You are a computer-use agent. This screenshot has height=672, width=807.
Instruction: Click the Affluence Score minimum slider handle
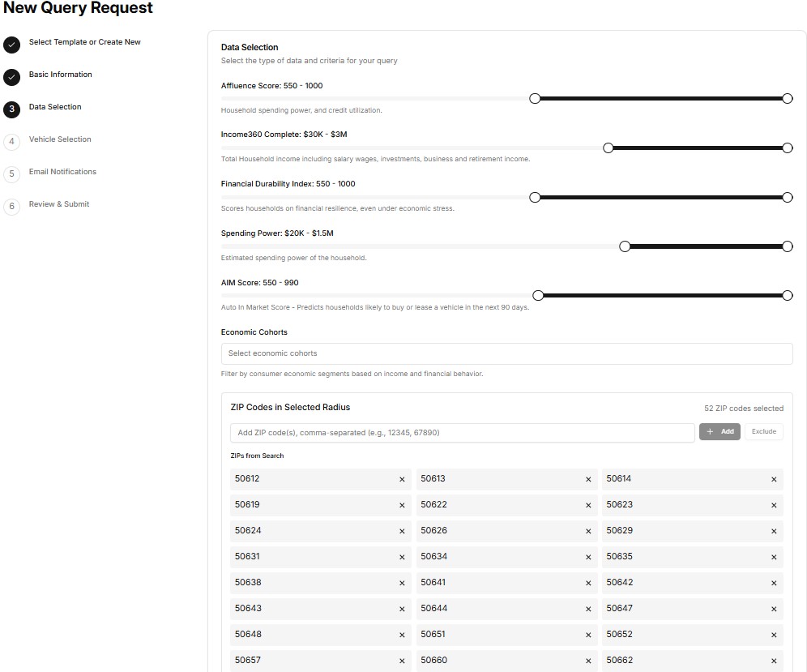(x=535, y=98)
